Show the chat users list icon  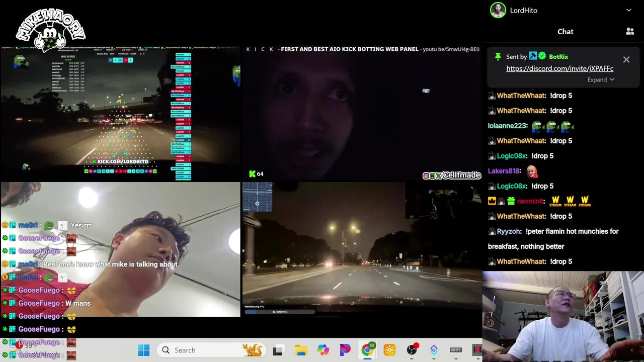tap(630, 31)
